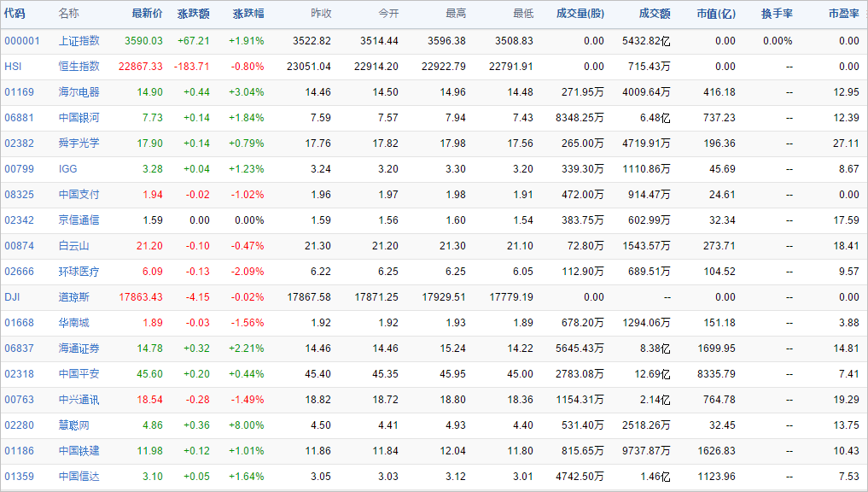Open 京信通信 stock link
Viewport: 868px width, 492px height.
(79, 220)
